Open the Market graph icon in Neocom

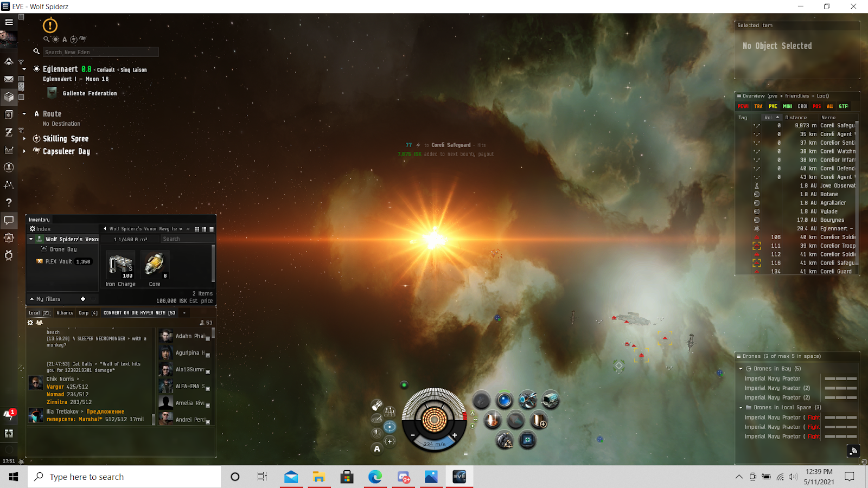coord(9,150)
